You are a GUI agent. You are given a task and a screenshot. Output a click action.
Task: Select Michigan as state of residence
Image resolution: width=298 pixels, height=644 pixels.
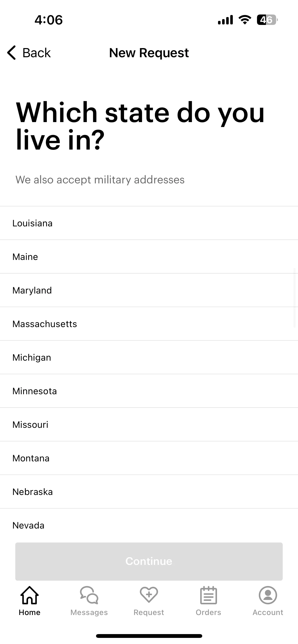[149, 357]
